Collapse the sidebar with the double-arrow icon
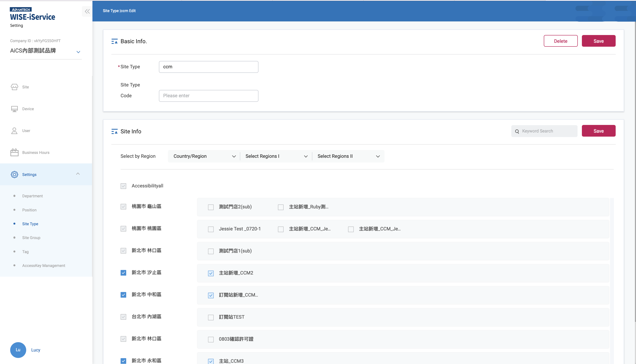This screenshot has width=636, height=364. pos(87,11)
